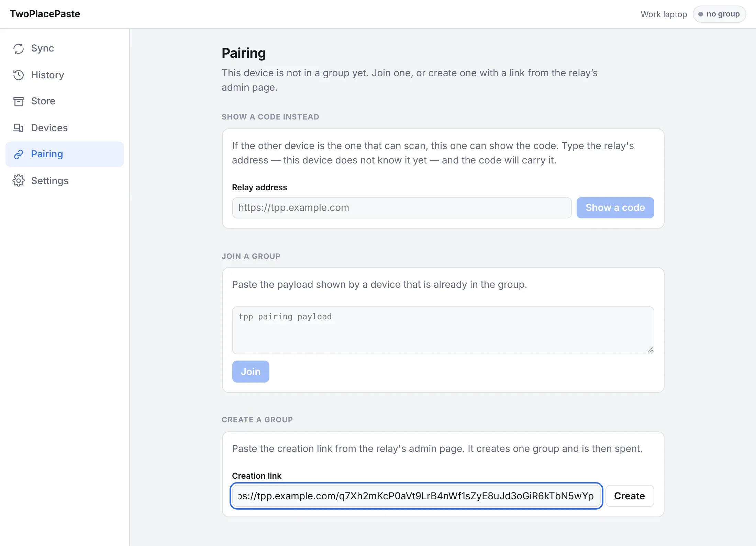
Task: Click the Create button
Action: (629, 496)
